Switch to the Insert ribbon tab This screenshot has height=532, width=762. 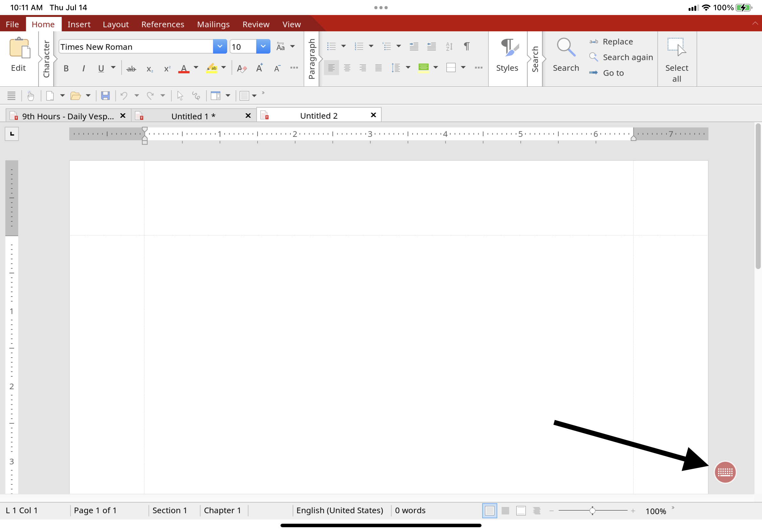click(x=78, y=24)
